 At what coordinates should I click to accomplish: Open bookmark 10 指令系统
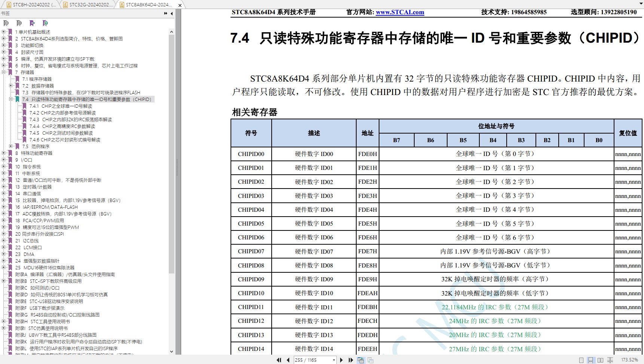(28, 166)
